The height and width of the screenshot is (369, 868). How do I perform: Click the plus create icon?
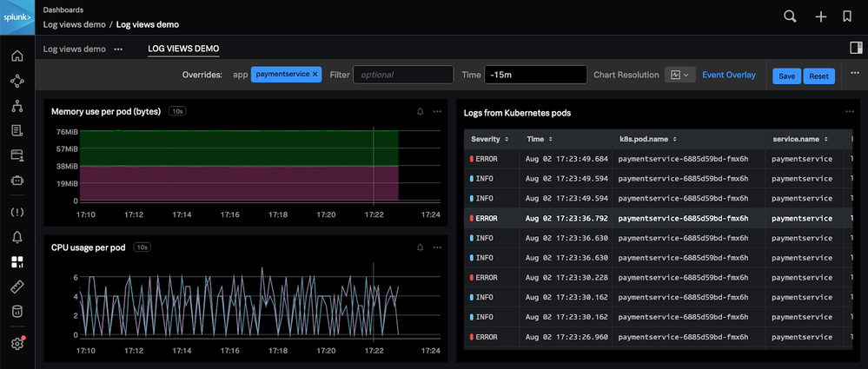pos(820,16)
